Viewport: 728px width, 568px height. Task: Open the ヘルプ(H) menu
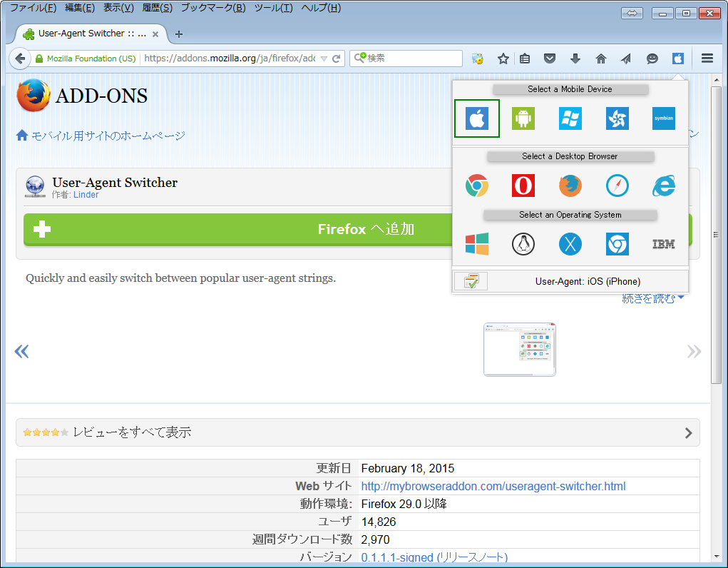click(321, 8)
